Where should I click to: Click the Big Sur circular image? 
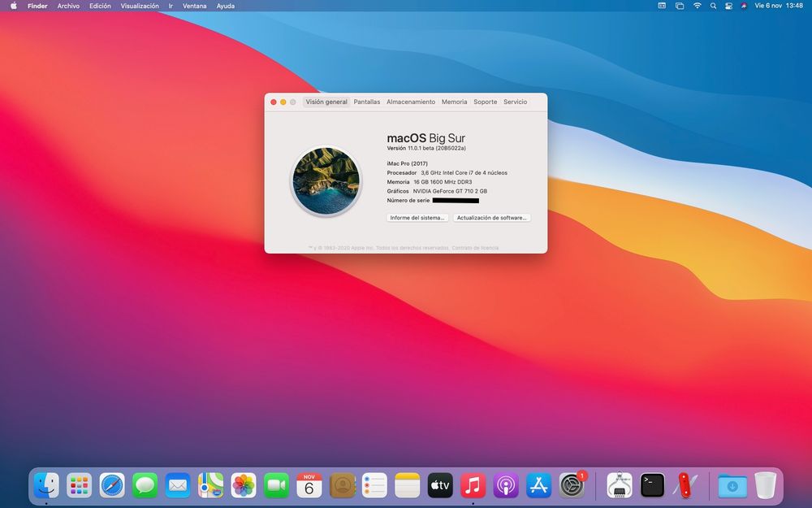tap(326, 181)
